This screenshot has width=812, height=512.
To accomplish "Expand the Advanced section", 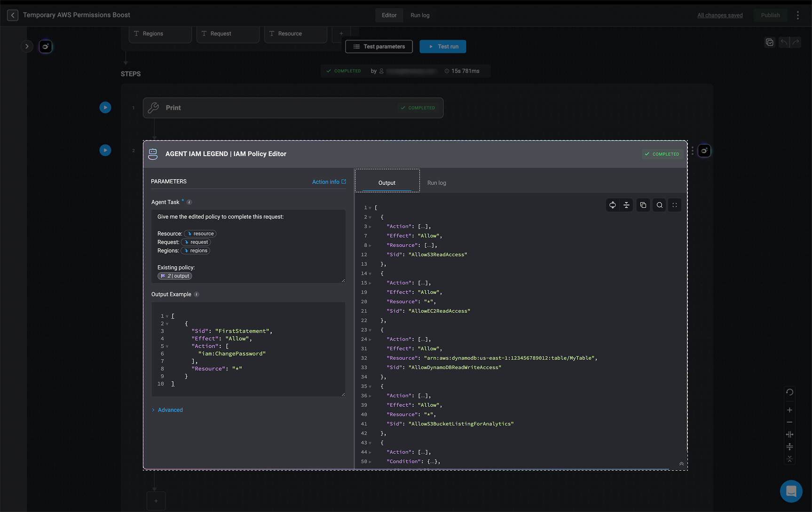I will click(x=167, y=410).
